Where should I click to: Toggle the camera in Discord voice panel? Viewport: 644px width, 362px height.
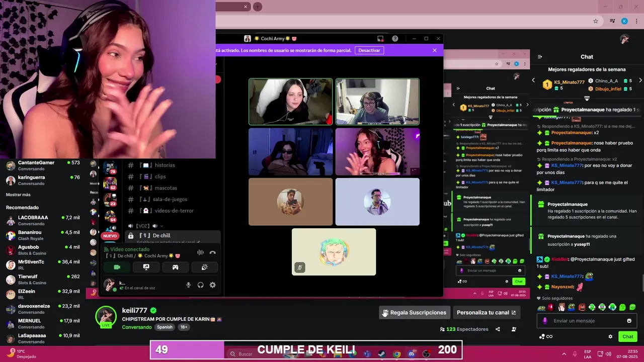117,267
